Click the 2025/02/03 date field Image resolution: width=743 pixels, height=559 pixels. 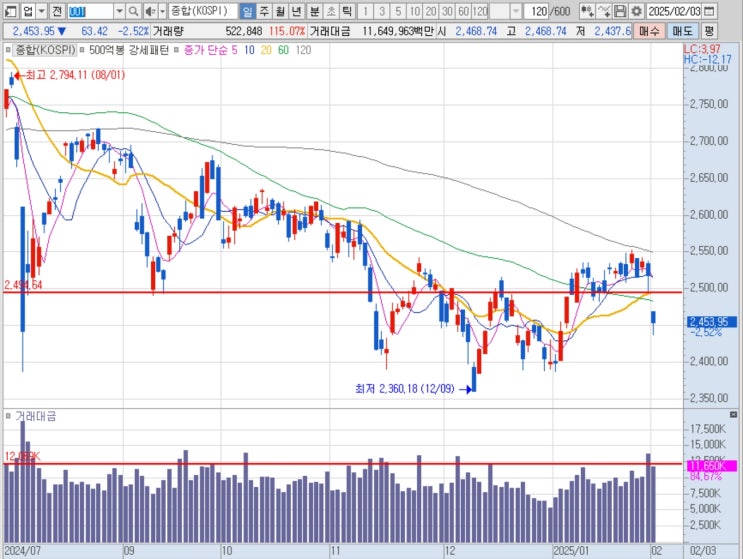coord(674,10)
